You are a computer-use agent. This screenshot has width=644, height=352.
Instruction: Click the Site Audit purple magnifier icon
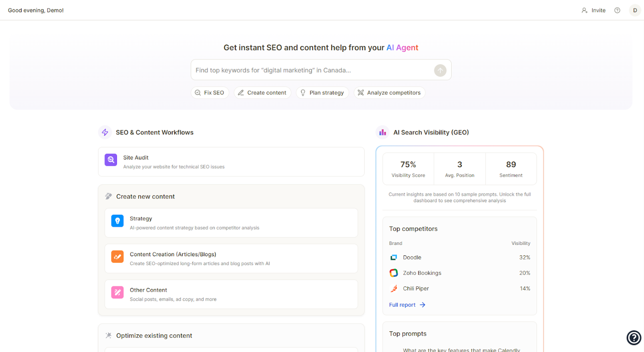tap(111, 160)
